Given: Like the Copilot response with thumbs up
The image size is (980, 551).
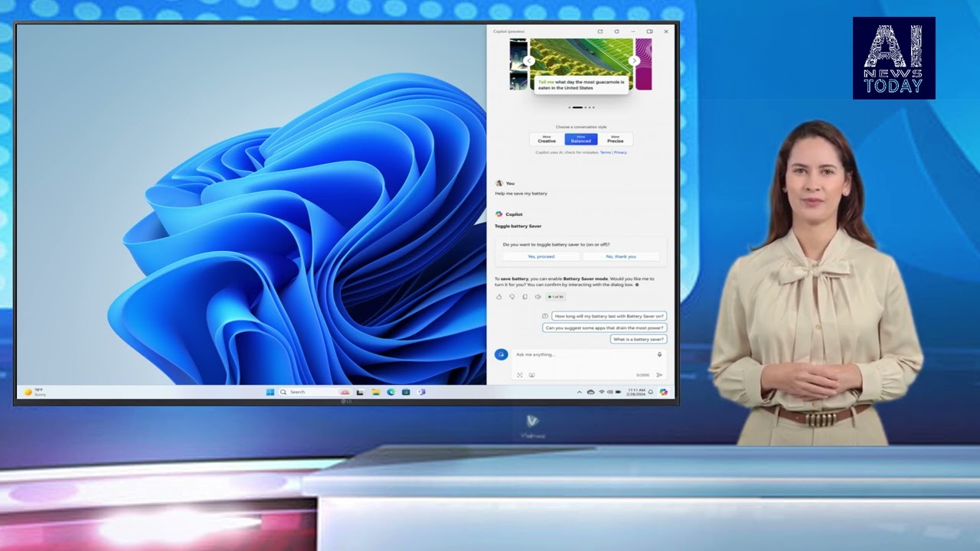Looking at the screenshot, I should click(499, 297).
